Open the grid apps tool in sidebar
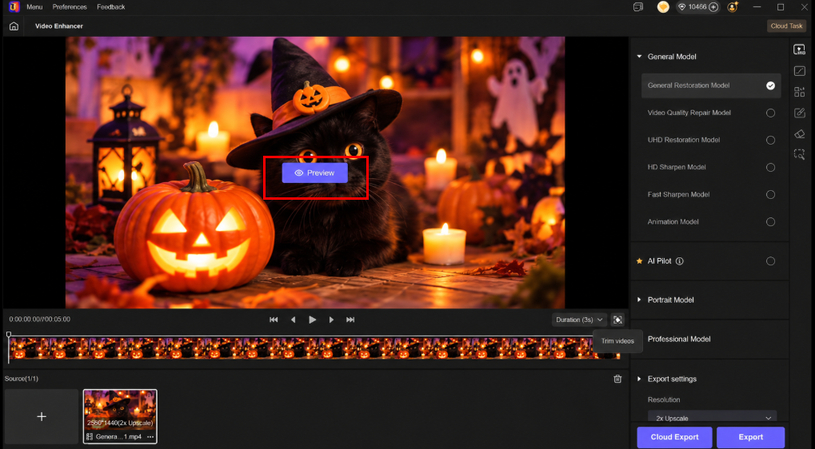This screenshot has height=449, width=815. coord(799,92)
